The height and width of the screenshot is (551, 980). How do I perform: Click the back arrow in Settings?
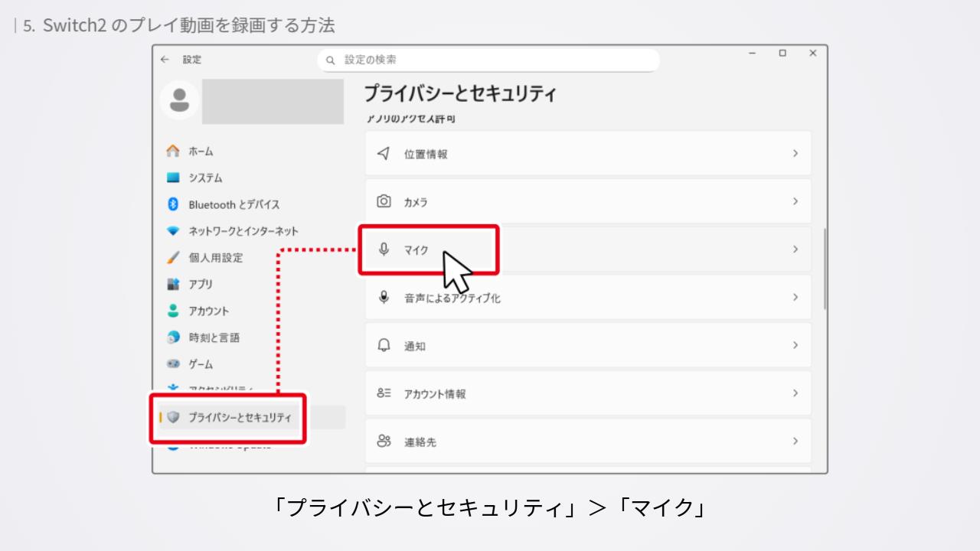pyautogui.click(x=165, y=60)
